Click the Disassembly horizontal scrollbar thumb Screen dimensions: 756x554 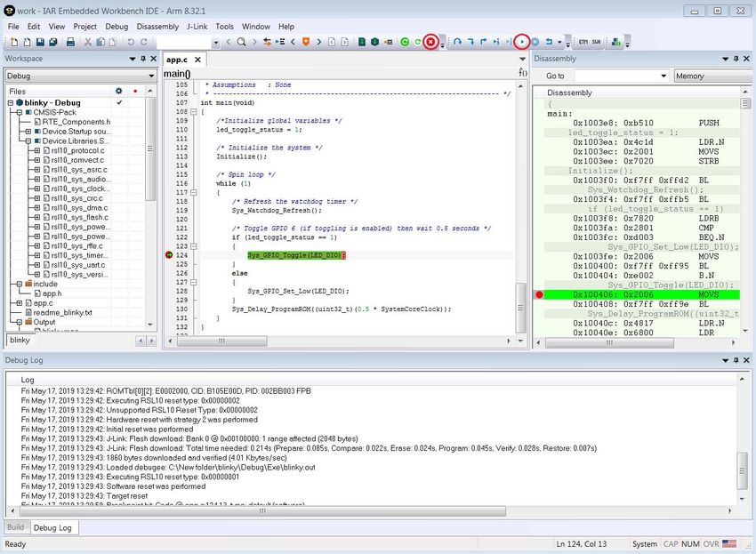coord(609,343)
